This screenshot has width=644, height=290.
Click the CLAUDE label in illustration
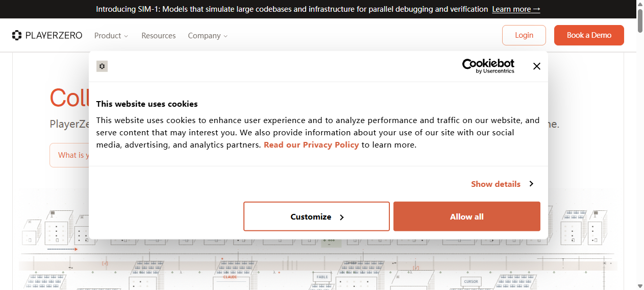point(230,277)
